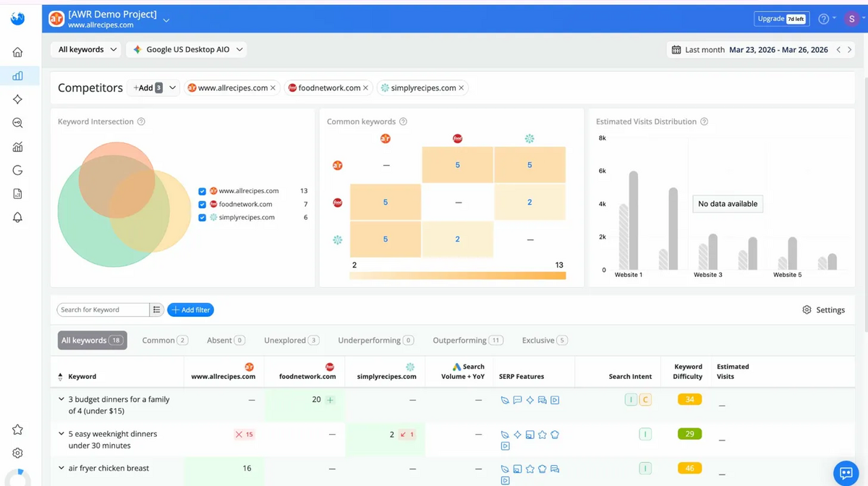Click allrecipes–foodnetwork top-row matrix cell 5
This screenshot has height=486, width=868.
click(457, 165)
